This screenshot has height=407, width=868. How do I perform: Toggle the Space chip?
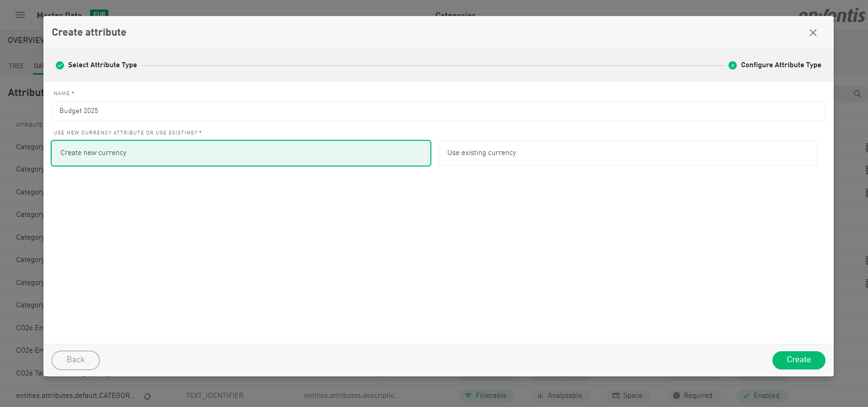tap(628, 396)
